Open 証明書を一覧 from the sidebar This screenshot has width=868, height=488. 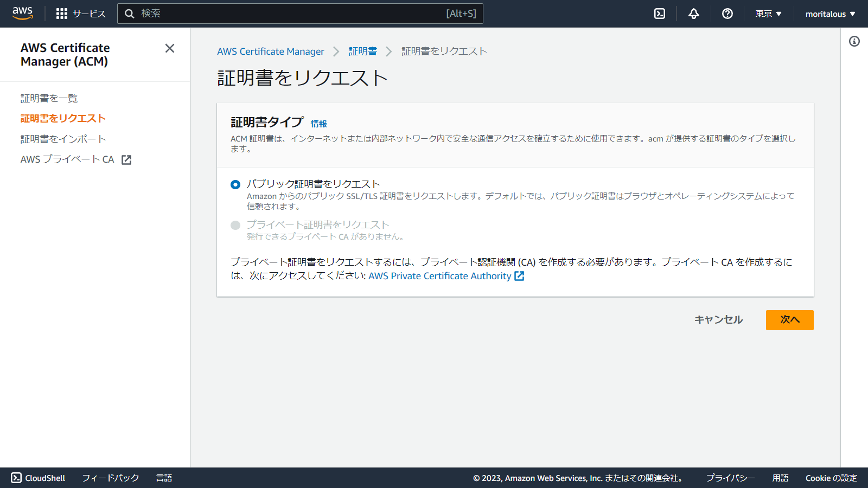pos(48,98)
